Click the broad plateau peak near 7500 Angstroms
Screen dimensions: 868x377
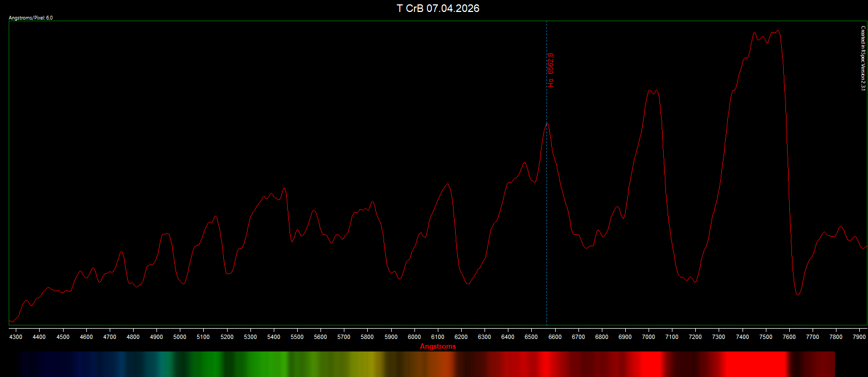[766, 35]
